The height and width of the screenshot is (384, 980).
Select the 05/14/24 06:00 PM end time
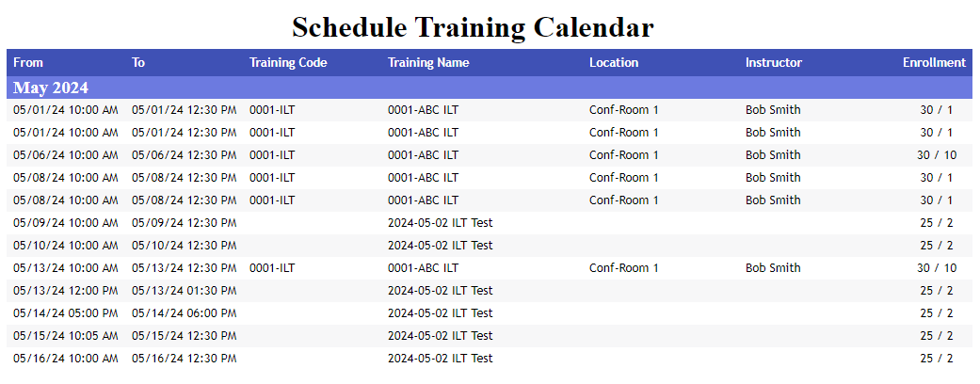pyautogui.click(x=184, y=313)
